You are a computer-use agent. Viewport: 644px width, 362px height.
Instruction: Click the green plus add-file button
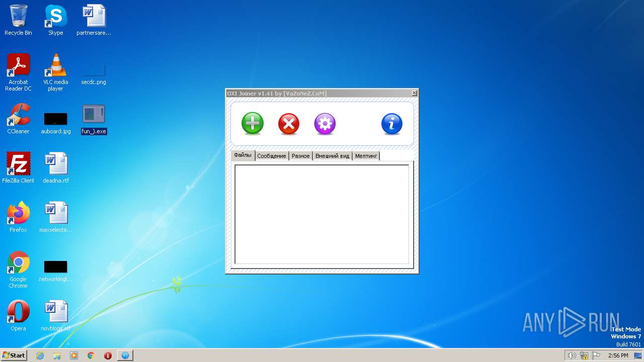(x=253, y=124)
